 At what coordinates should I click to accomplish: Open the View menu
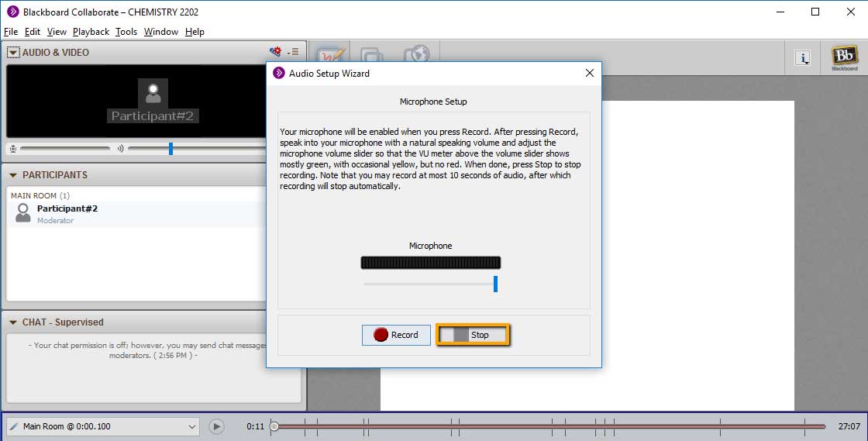57,32
